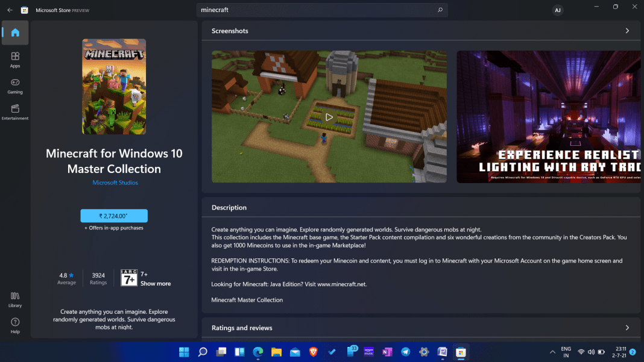Open Microsoft Edge from the taskbar

[257, 352]
